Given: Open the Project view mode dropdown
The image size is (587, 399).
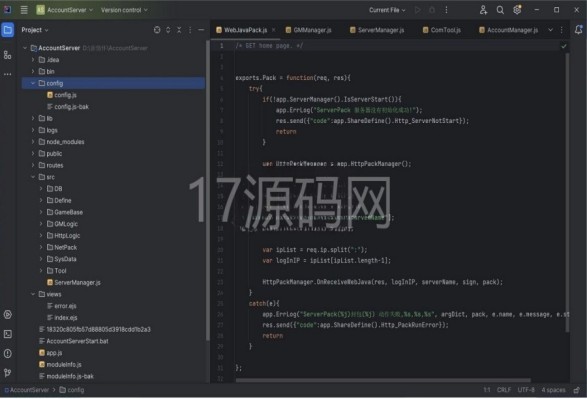Looking at the screenshot, I should (x=35, y=30).
